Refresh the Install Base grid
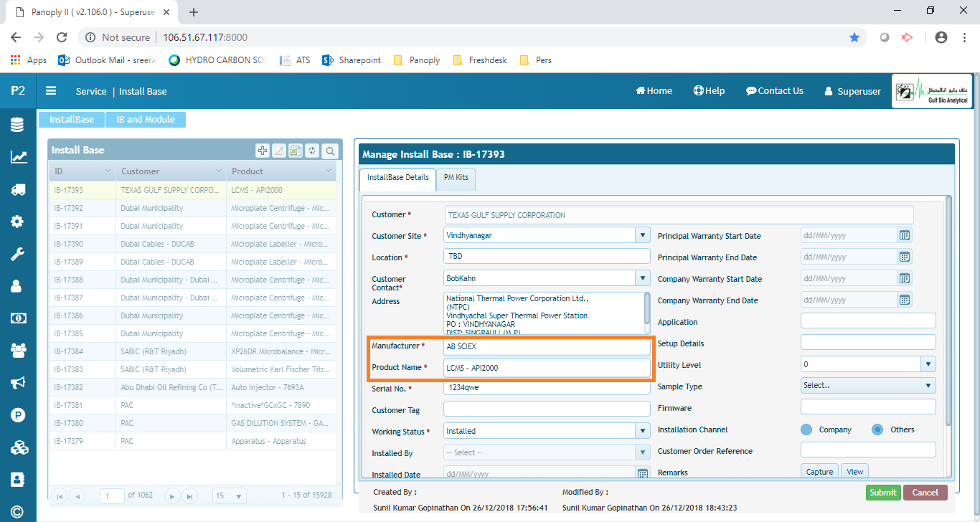Viewport: 980px width, 522px height. (x=312, y=151)
